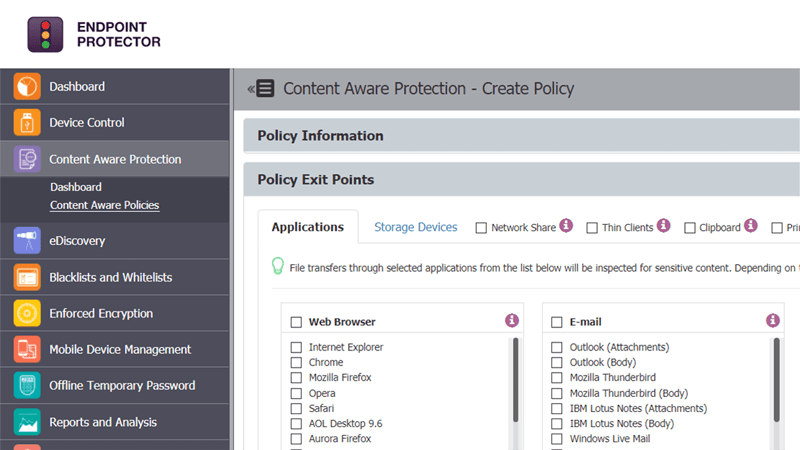Open the eDiscovery menu item

77,240
